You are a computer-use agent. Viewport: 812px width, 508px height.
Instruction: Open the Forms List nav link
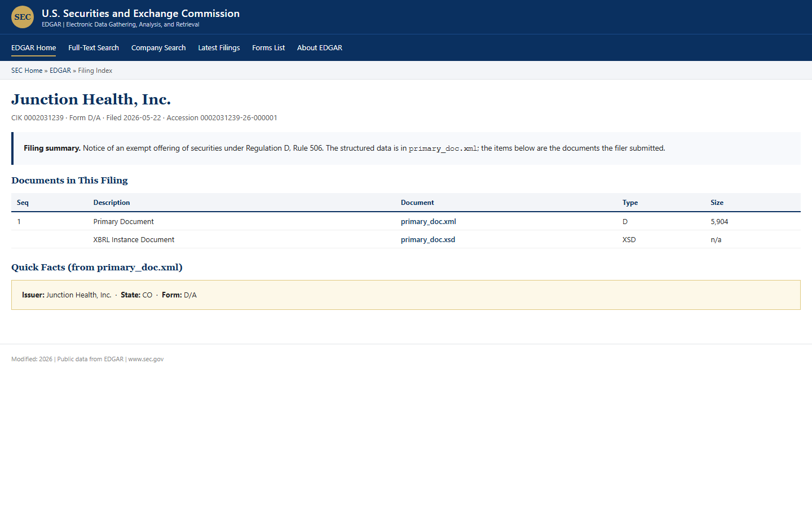[x=268, y=48]
